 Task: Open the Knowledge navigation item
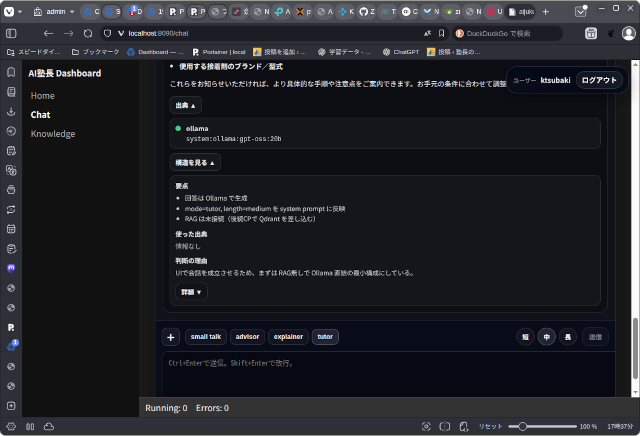tap(52, 134)
